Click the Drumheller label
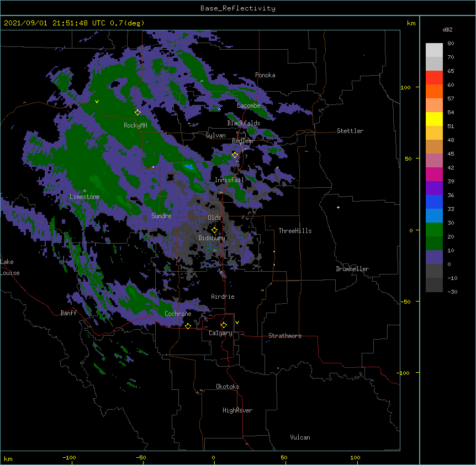476x465 pixels. point(352,269)
